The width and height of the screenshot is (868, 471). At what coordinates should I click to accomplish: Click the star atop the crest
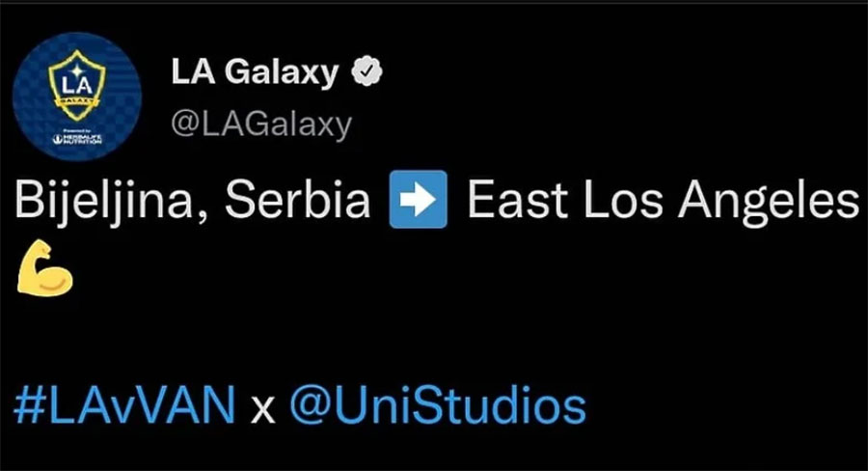(77, 69)
